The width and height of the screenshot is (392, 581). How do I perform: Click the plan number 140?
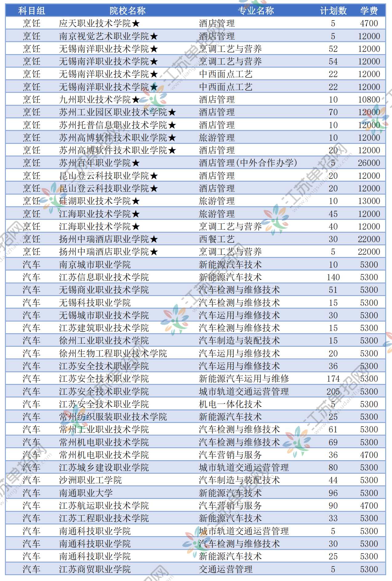pos(333,277)
